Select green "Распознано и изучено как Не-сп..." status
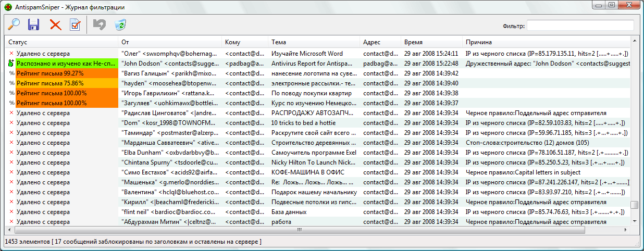 tap(66, 63)
